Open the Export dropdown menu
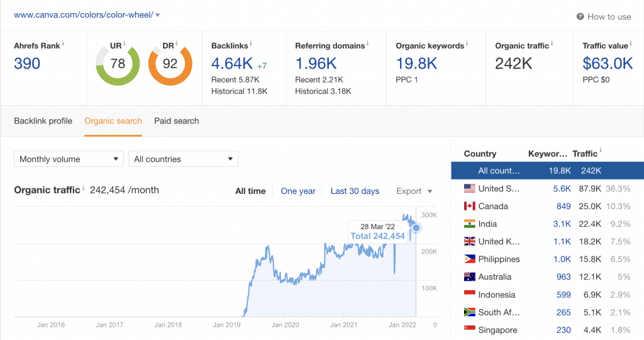The image size is (644, 340). point(414,191)
